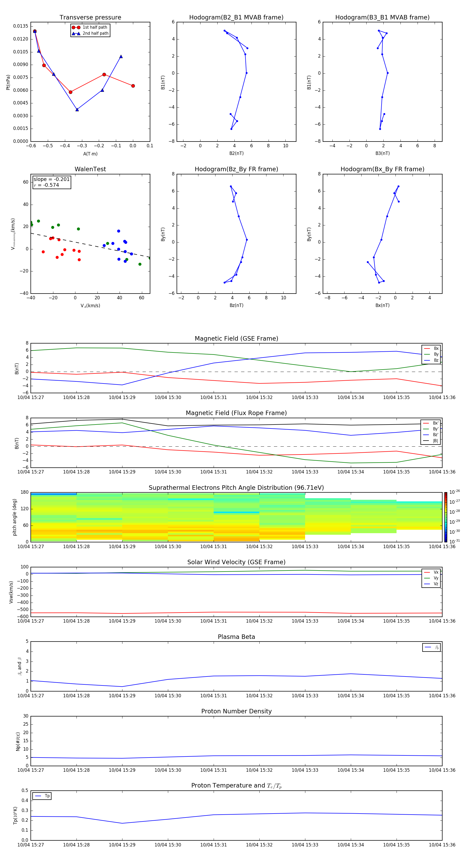Click the "Vremaining(km/s)" y-axis label
473x868 pixels.
tap(13, 234)
